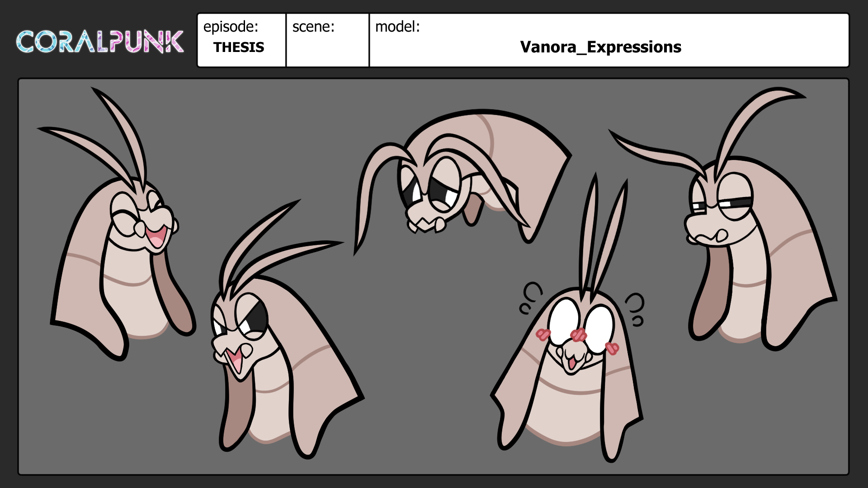Click the laughing Vanora head with closed eyes
The height and width of the screenshot is (488, 868).
pos(131,253)
